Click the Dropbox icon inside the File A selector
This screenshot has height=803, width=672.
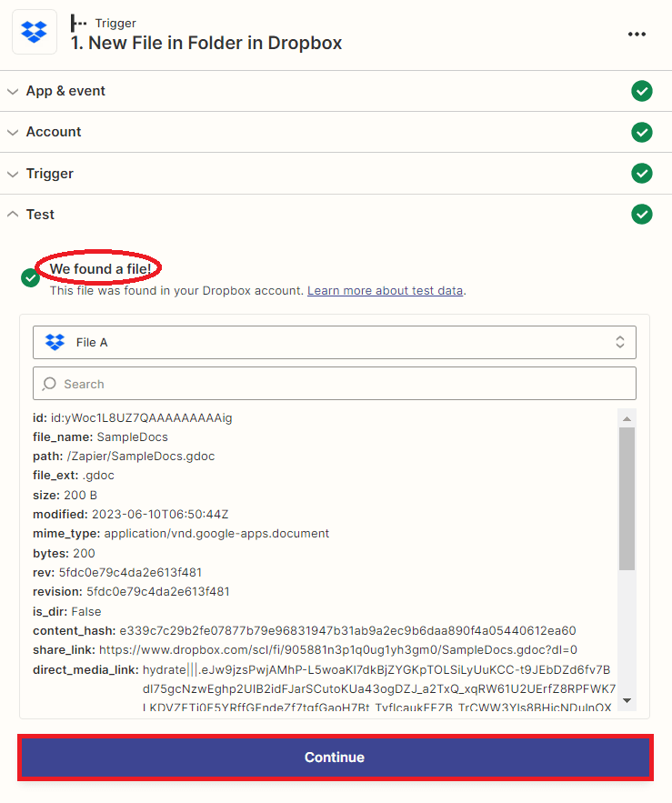click(x=54, y=342)
